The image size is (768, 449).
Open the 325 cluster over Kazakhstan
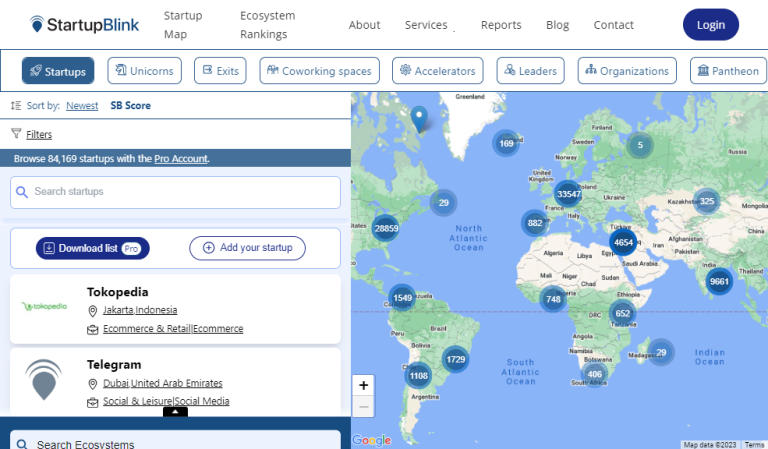(706, 201)
